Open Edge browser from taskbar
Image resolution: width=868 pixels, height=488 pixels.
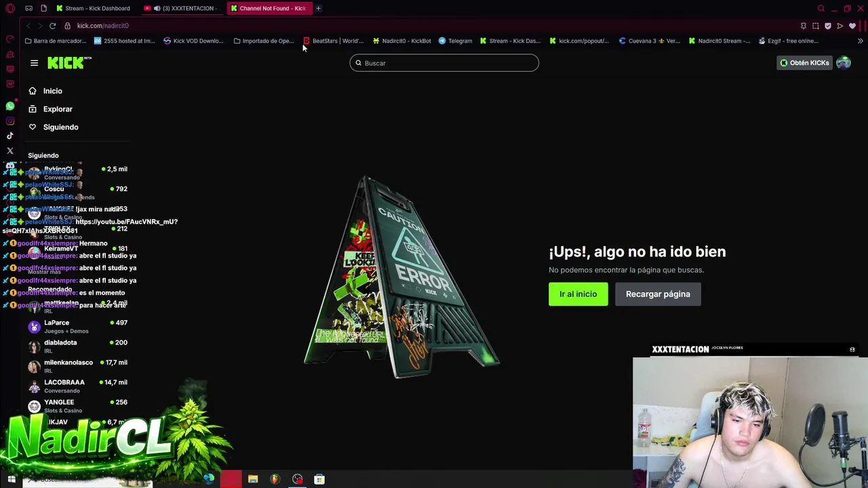tap(209, 479)
